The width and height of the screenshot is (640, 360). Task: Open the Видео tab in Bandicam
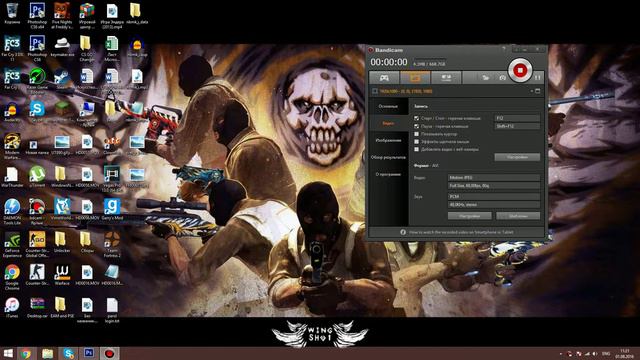tap(388, 123)
